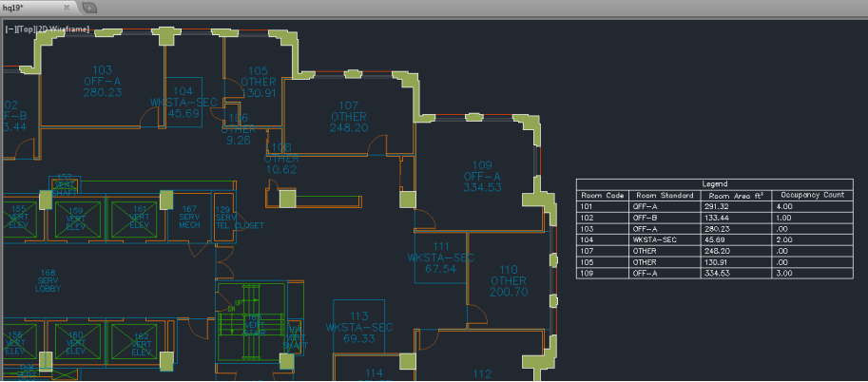Close the hq19 drawing tab
868x382 pixels.
tap(67, 7)
